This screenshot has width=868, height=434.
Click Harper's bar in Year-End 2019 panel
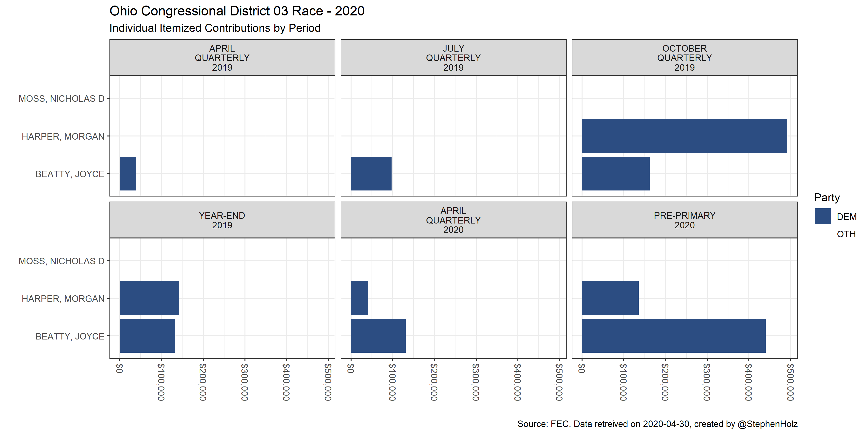(x=149, y=298)
